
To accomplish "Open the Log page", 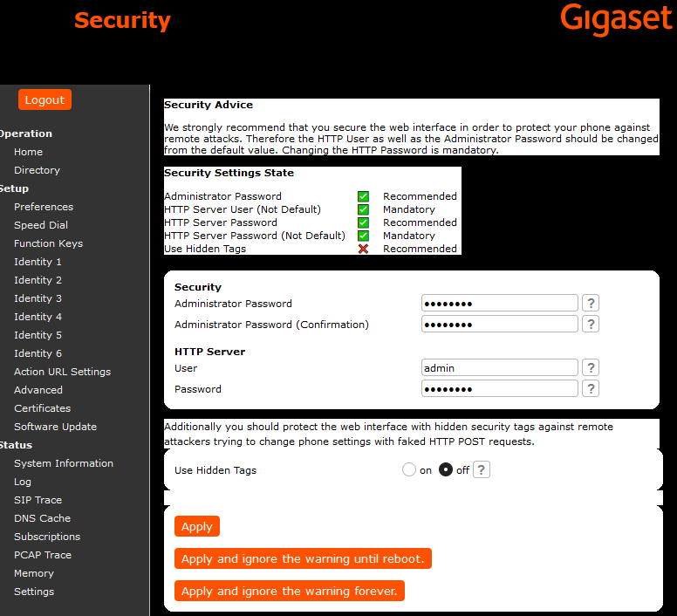I will [x=23, y=482].
